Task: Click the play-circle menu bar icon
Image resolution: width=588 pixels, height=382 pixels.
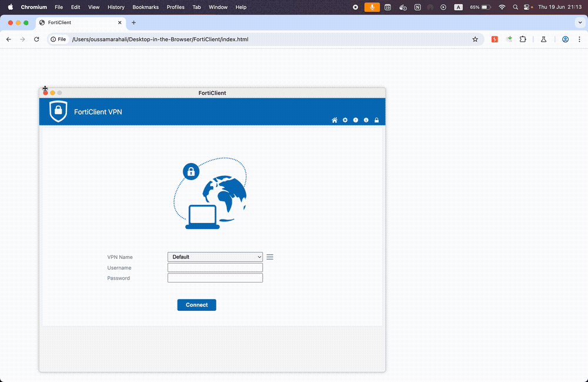Action: coord(443,7)
